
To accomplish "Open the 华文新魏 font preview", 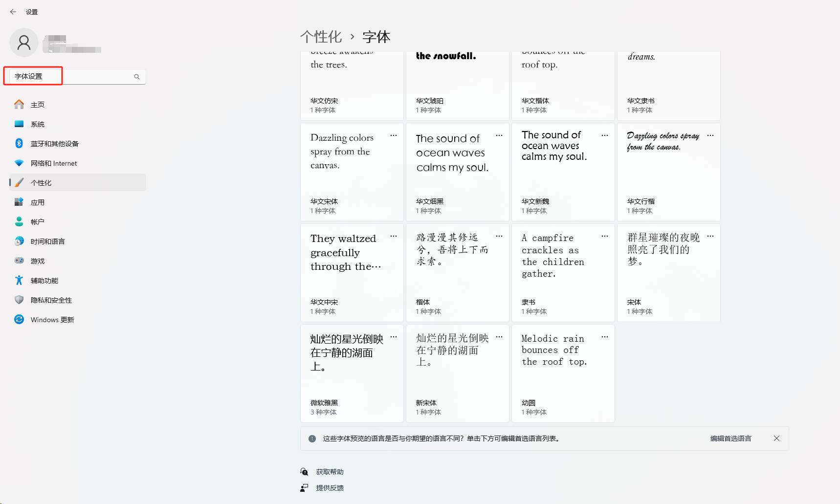I will (x=563, y=172).
